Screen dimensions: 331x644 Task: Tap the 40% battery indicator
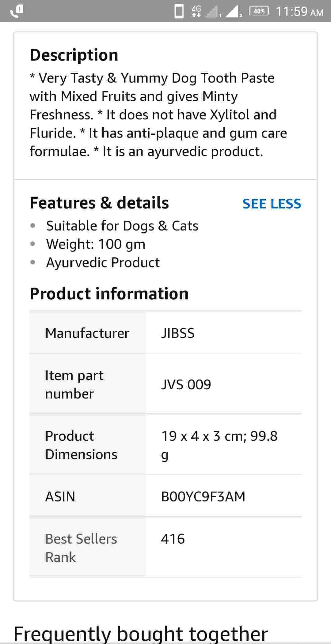[259, 11]
